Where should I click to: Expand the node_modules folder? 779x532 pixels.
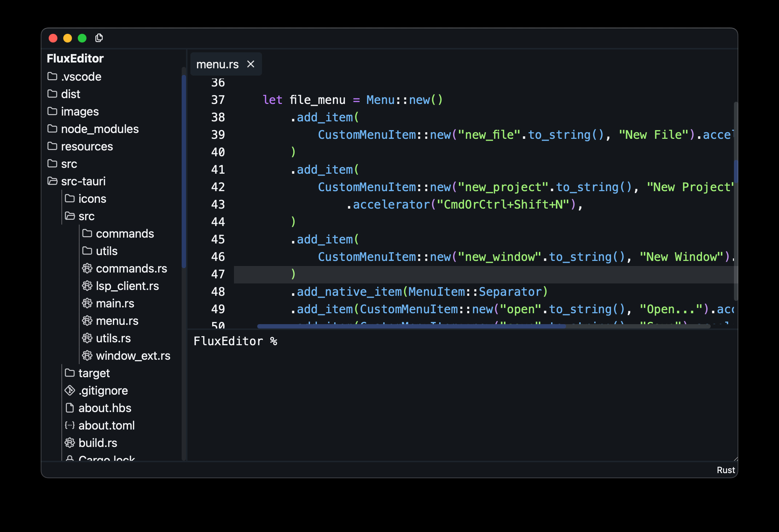tap(100, 129)
